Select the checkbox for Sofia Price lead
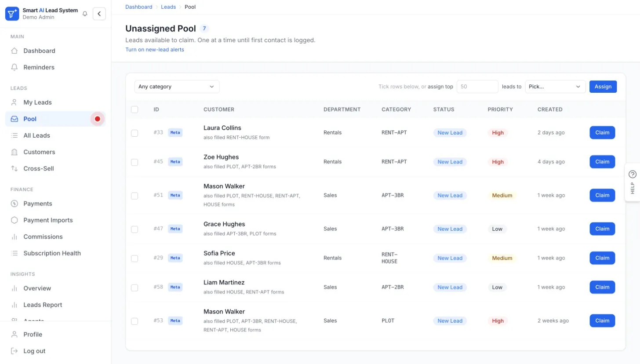Screen dimensions: 640x364 pos(135,258)
